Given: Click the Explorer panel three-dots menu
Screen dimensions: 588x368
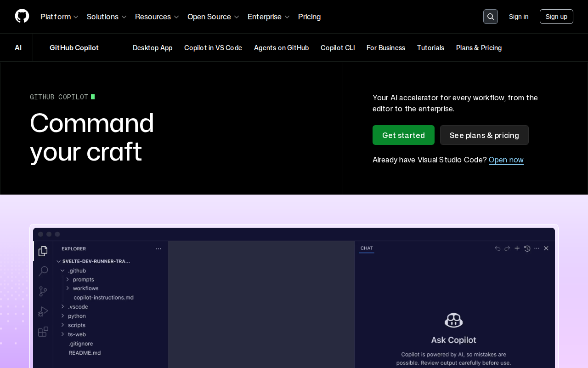Looking at the screenshot, I should click(x=158, y=249).
